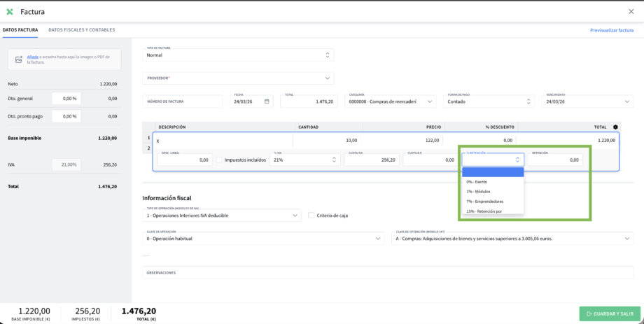Click the gear icon in table header
644x324 pixels.
pyautogui.click(x=615, y=127)
